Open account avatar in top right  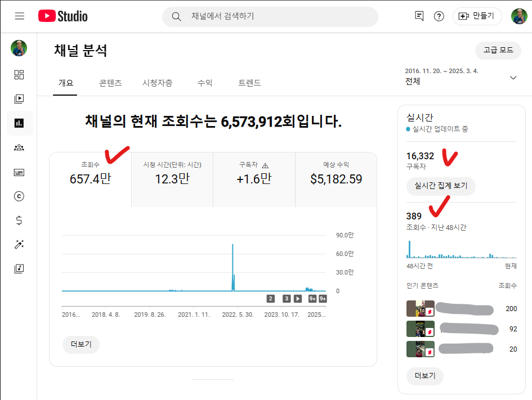click(x=519, y=16)
